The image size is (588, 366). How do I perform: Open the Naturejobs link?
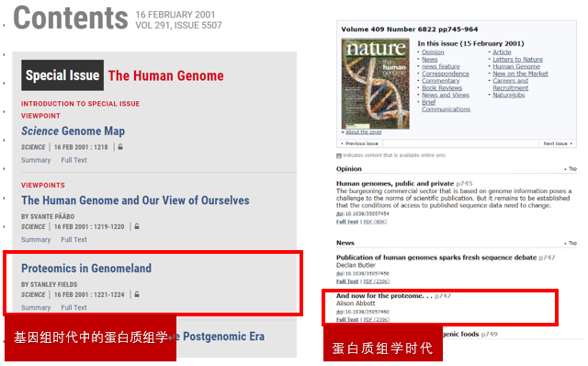click(x=508, y=95)
